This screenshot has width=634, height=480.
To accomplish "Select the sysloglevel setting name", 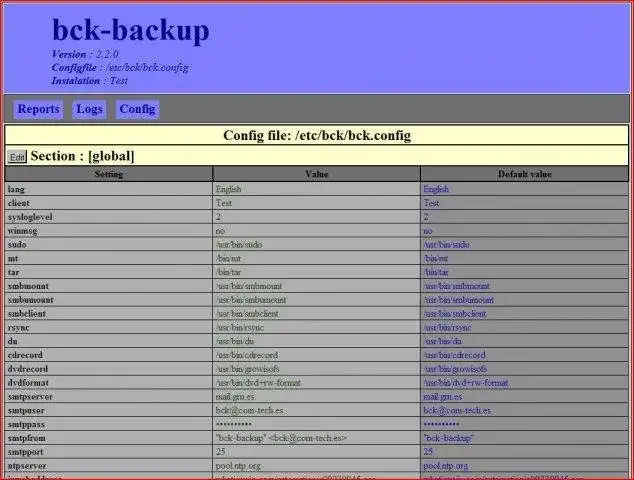I will (30, 217).
